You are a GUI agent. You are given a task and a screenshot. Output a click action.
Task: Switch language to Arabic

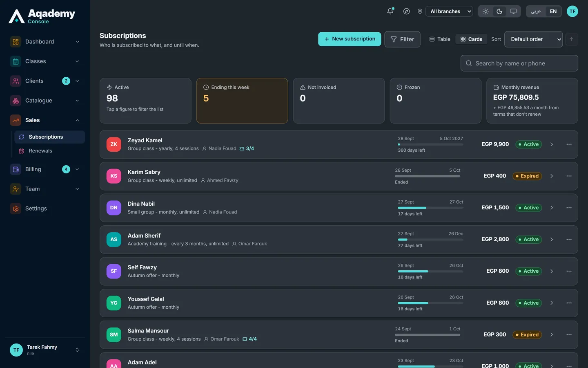coord(536,11)
